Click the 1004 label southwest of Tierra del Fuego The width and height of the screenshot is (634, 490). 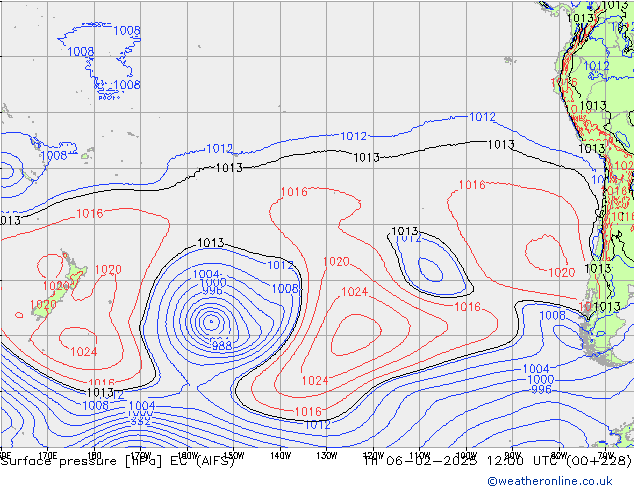click(536, 369)
